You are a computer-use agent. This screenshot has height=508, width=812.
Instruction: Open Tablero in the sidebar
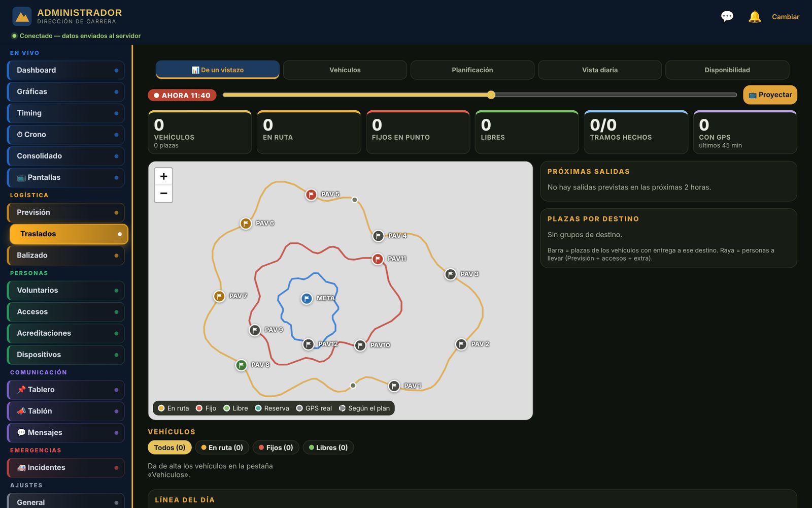click(x=65, y=390)
